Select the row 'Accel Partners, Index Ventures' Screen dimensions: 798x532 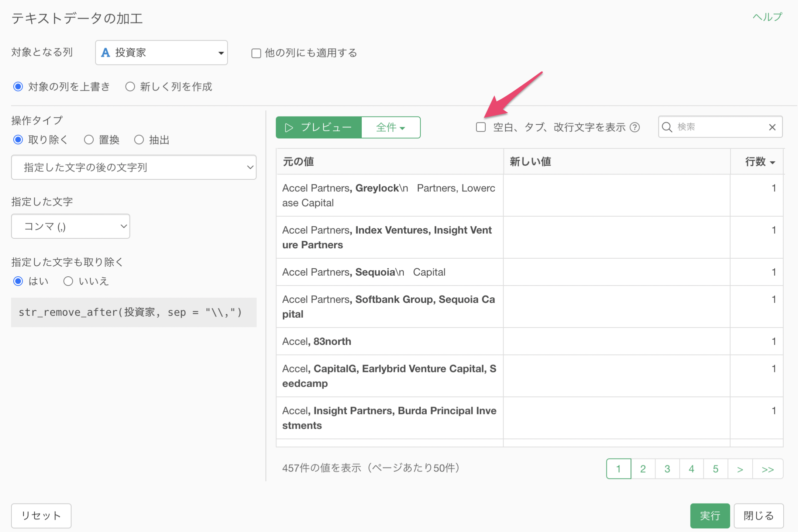pos(530,238)
